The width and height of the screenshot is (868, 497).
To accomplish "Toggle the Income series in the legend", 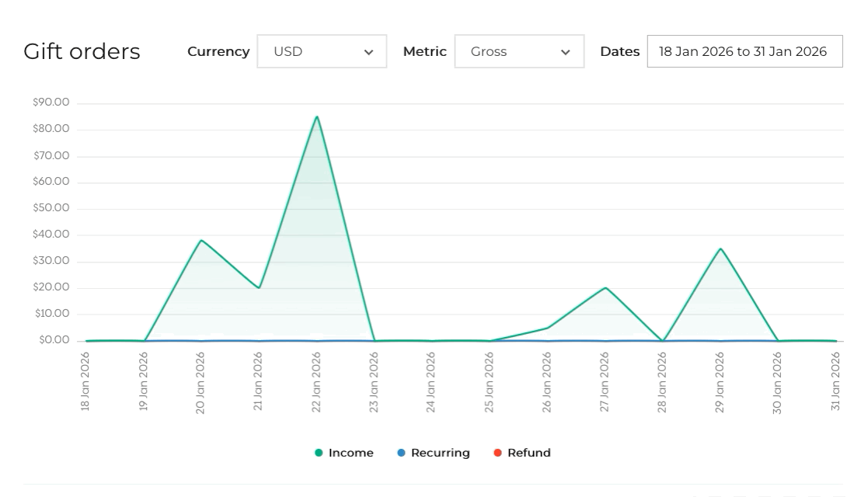I will point(350,453).
